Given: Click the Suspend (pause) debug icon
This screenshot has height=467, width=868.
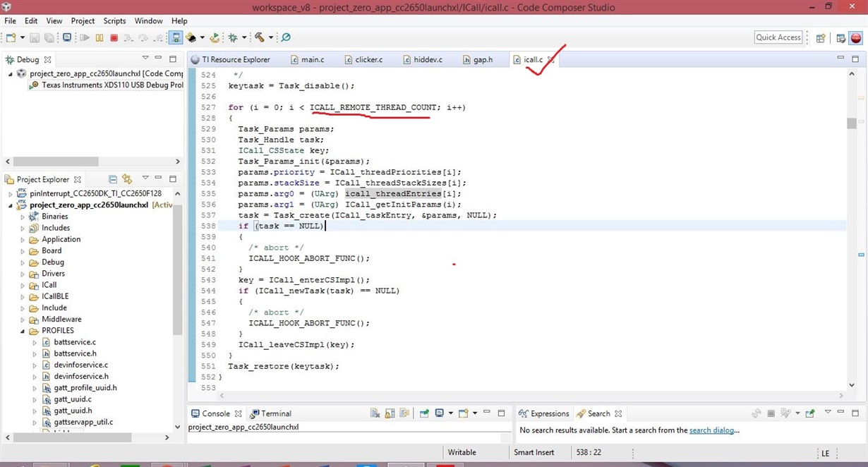Looking at the screenshot, I should point(100,37).
